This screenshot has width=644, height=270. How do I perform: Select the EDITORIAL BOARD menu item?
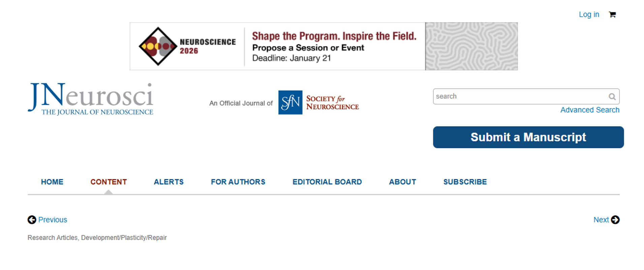(x=327, y=182)
